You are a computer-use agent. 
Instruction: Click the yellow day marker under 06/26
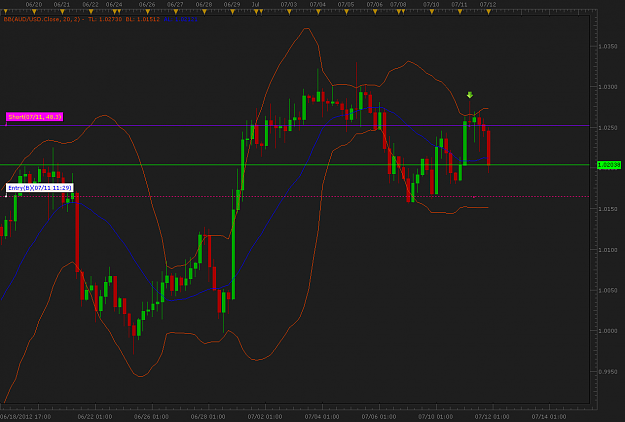[x=147, y=12]
